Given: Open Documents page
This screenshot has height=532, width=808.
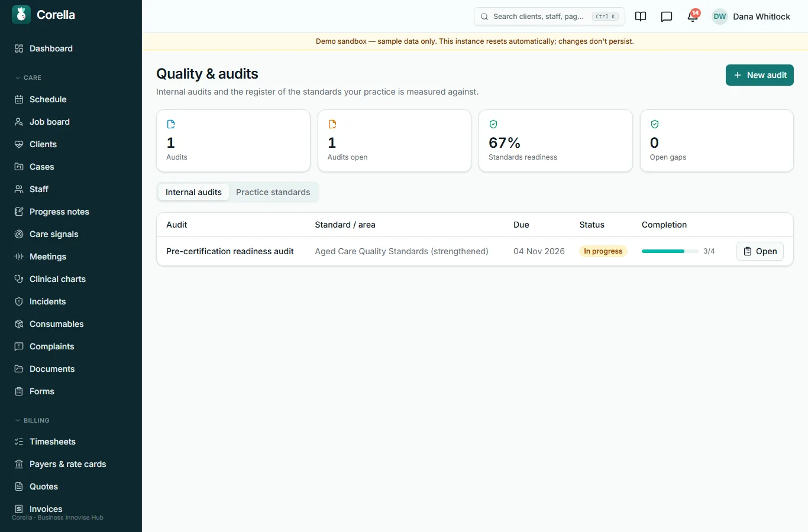Looking at the screenshot, I should click(x=71, y=369).
